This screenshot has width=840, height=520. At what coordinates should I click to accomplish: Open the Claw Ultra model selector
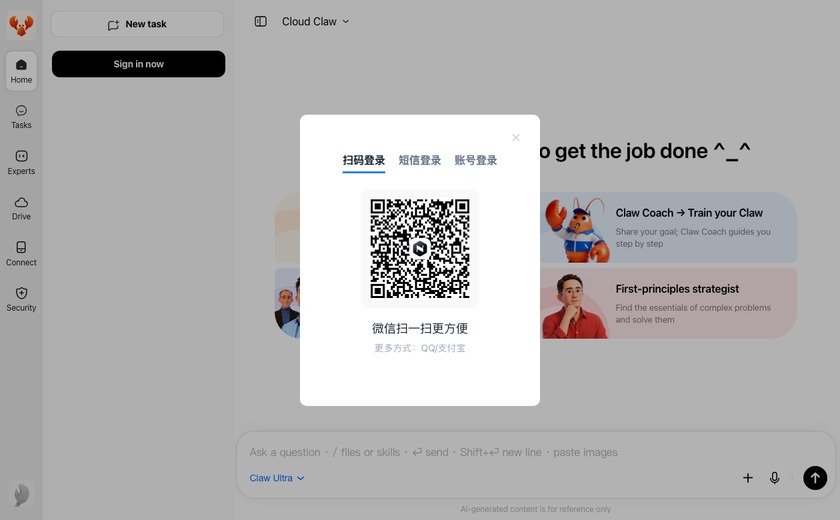pos(276,478)
